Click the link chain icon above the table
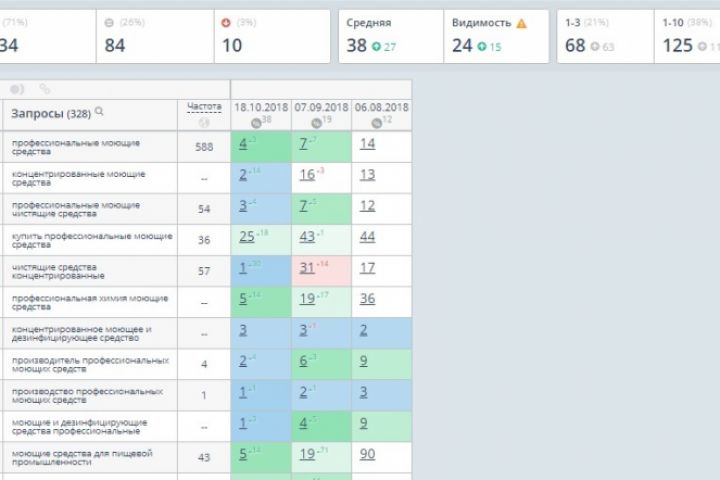 [44, 89]
